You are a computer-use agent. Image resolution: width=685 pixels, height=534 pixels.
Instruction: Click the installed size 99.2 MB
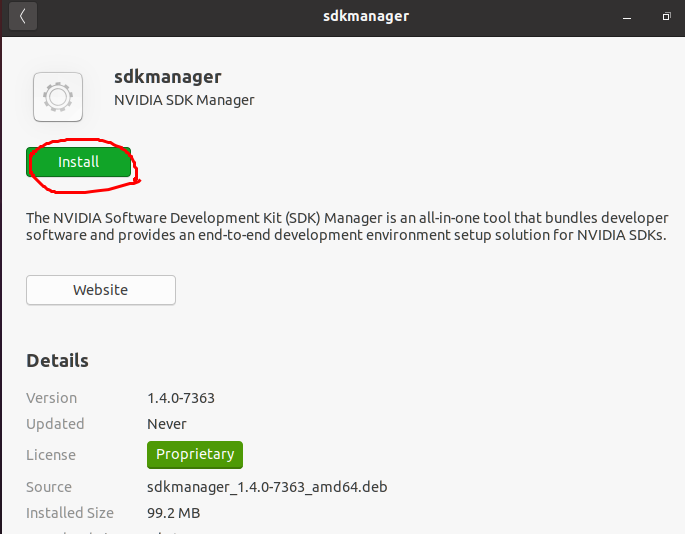click(174, 513)
